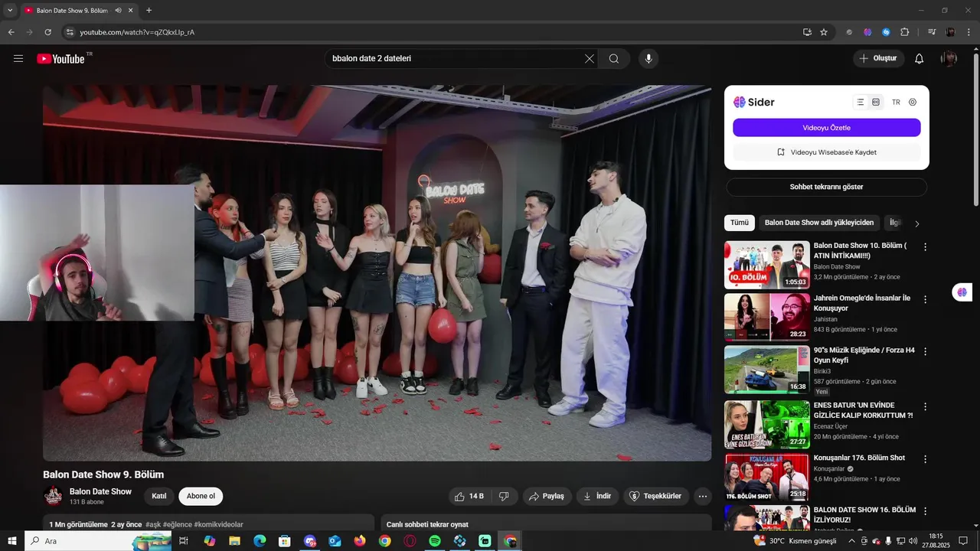Image resolution: width=980 pixels, height=551 pixels.
Task: Reload the page in Chrome
Action: [47, 32]
